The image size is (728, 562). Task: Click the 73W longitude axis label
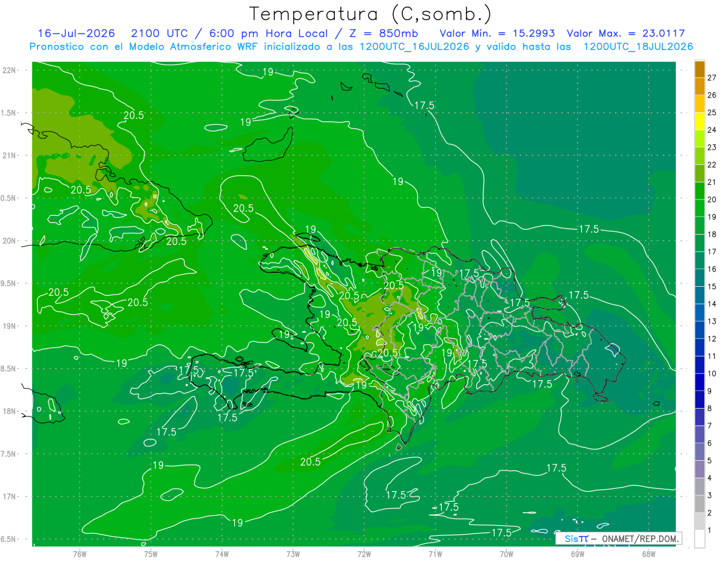point(293,554)
